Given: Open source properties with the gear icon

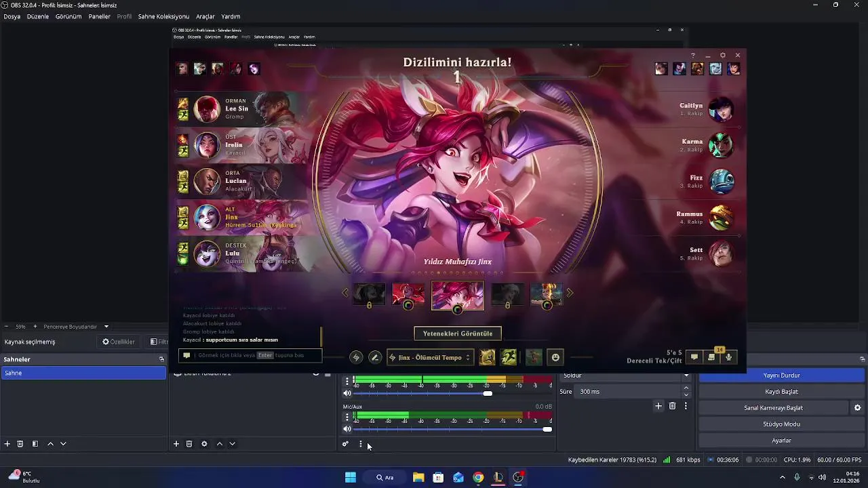Looking at the screenshot, I should point(204,444).
